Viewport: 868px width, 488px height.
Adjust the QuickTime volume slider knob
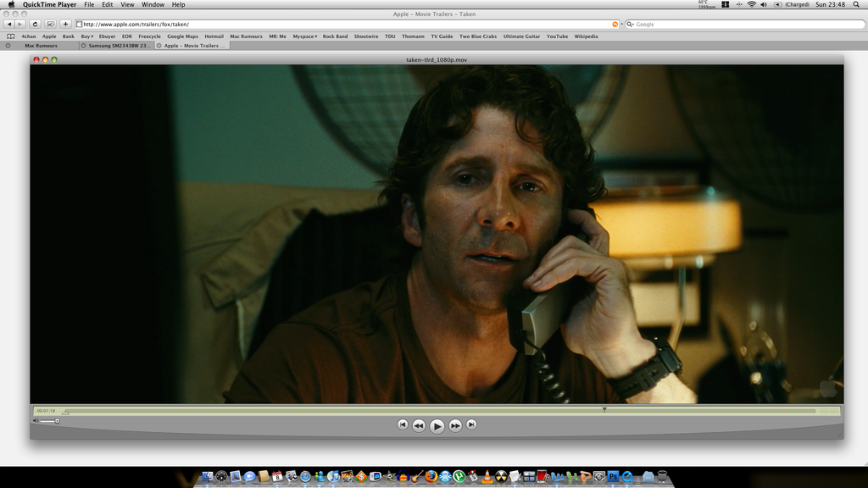click(57, 421)
